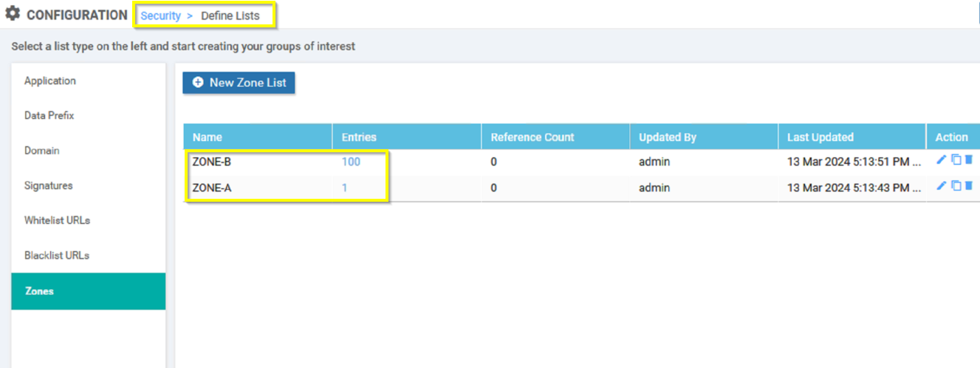Sort by the Name column header

click(x=258, y=137)
